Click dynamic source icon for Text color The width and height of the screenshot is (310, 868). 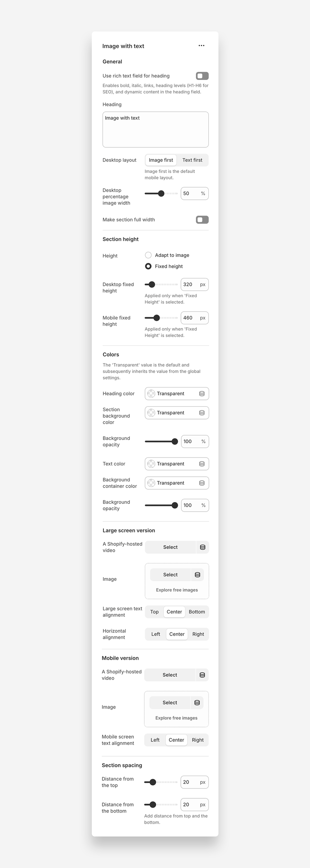(x=202, y=464)
